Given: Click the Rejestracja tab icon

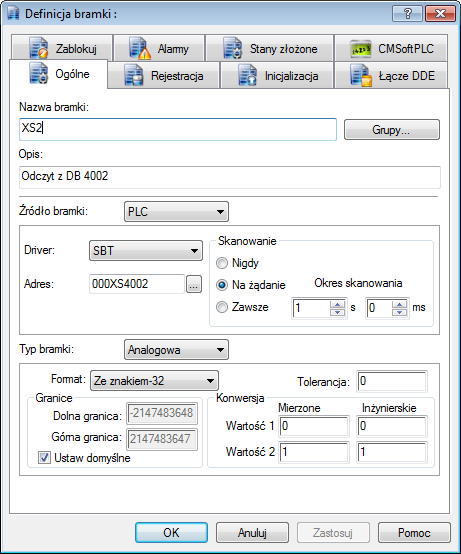Looking at the screenshot, I should pyautogui.click(x=134, y=75).
